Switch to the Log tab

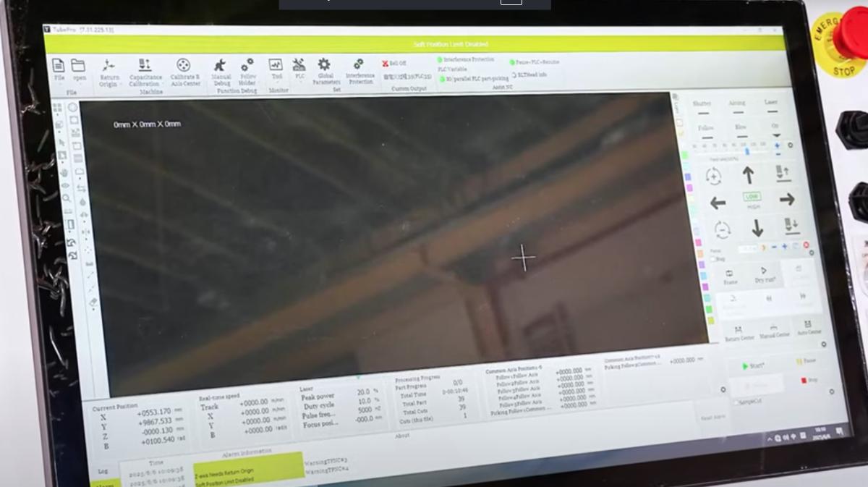tap(102, 471)
